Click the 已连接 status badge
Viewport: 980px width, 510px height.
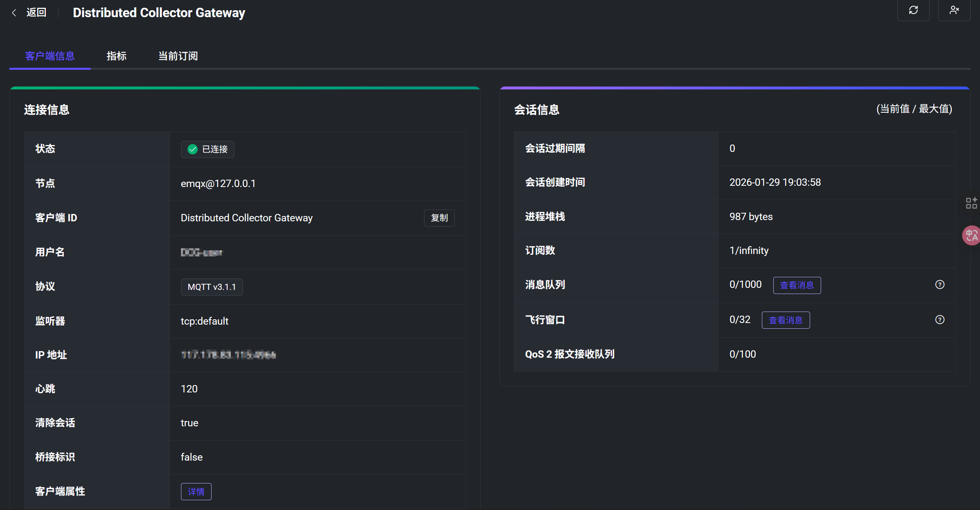click(214, 149)
